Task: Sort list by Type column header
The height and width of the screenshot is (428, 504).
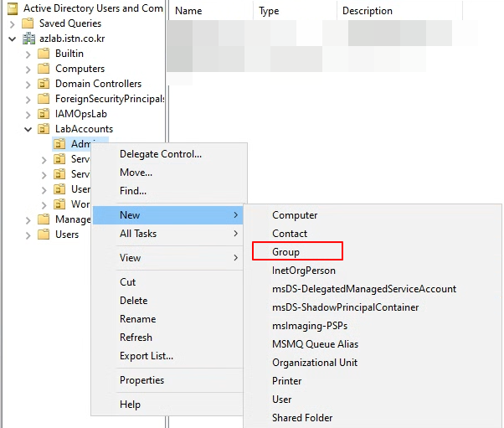Action: pos(295,11)
